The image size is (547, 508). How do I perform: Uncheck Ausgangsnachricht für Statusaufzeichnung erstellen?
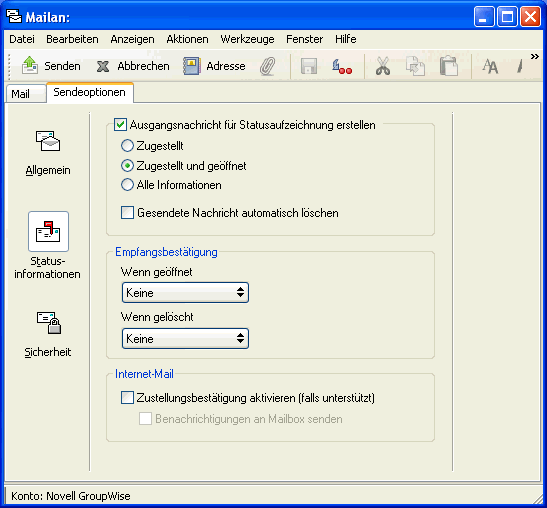(x=120, y=125)
